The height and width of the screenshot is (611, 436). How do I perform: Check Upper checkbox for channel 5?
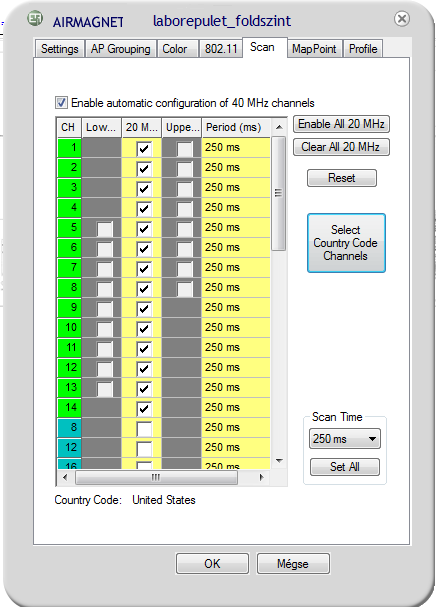coord(184,228)
